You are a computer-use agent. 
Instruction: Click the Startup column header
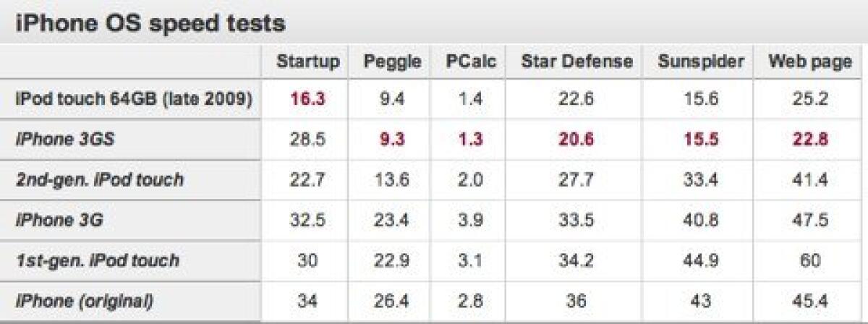tap(307, 62)
